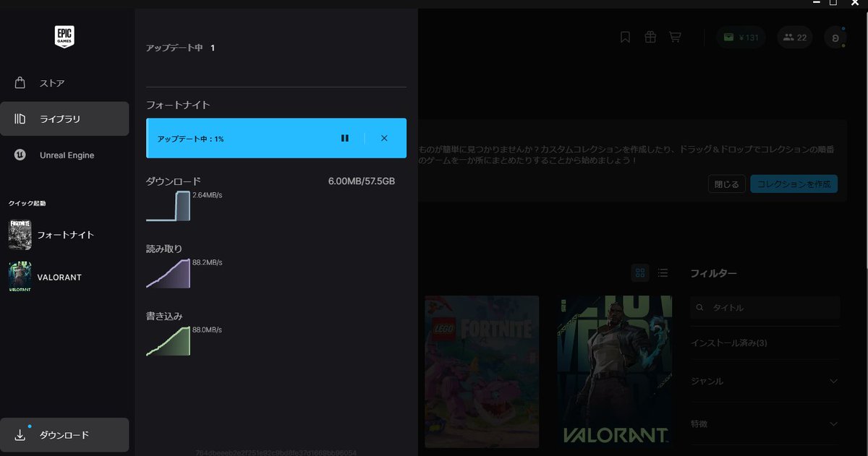
Task: Click the 書き込み write speed graph
Action: tap(169, 341)
